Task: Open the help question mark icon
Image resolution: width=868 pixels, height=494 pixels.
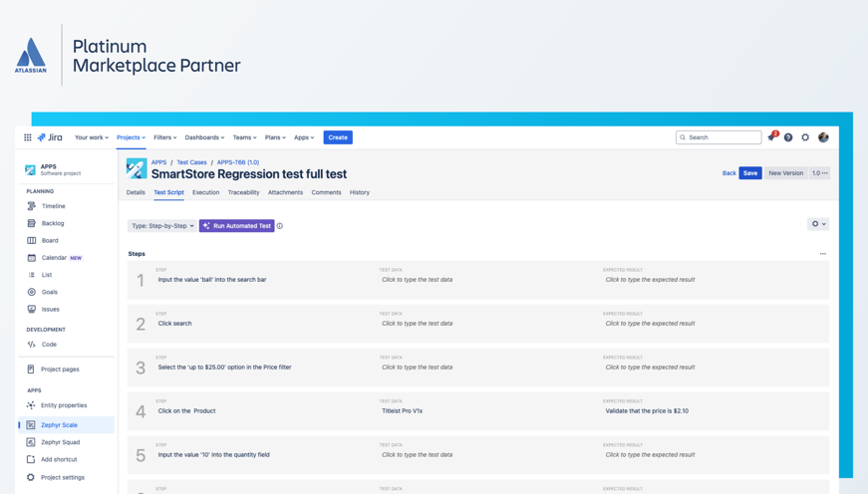Action: [x=788, y=137]
